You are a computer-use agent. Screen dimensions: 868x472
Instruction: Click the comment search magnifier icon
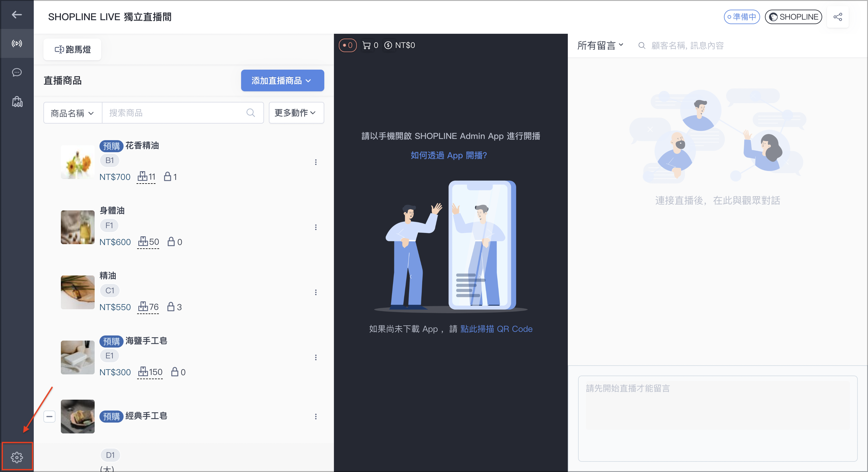point(642,46)
